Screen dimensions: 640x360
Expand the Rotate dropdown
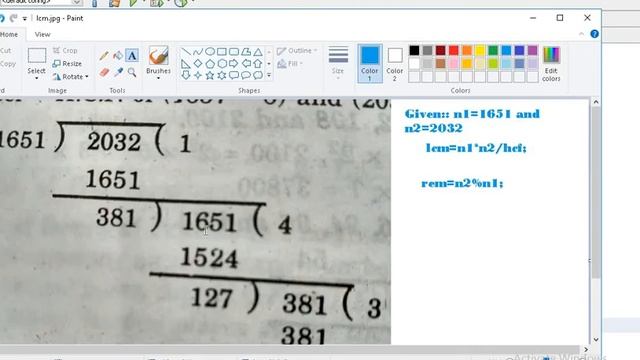[x=87, y=77]
